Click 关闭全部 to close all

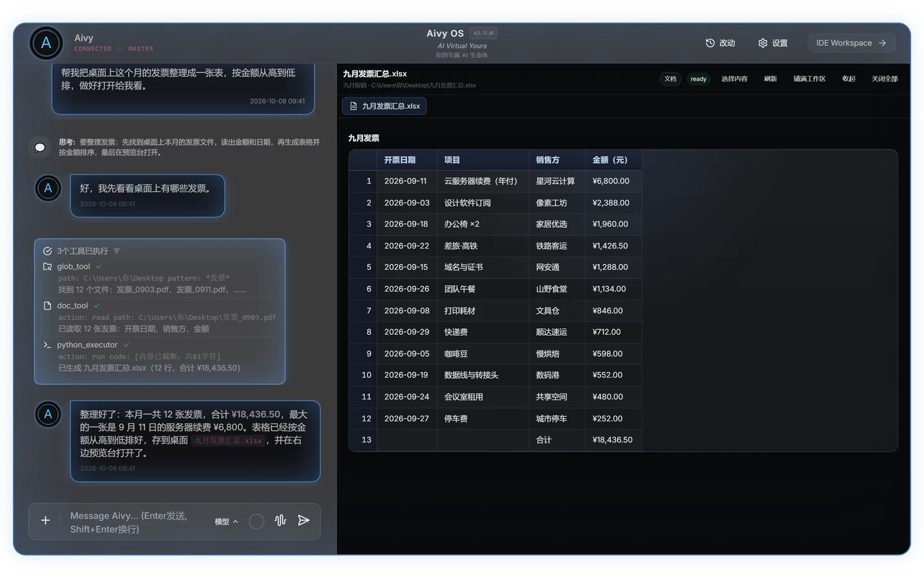click(x=885, y=79)
